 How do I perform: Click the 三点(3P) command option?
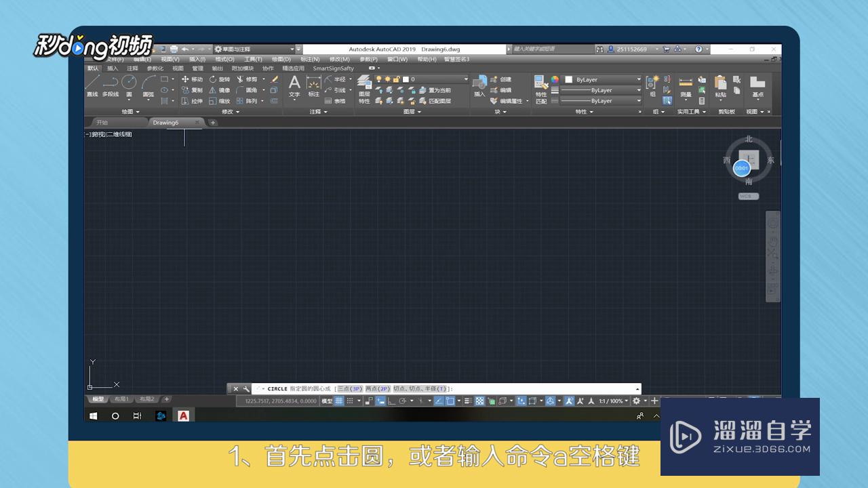click(350, 389)
